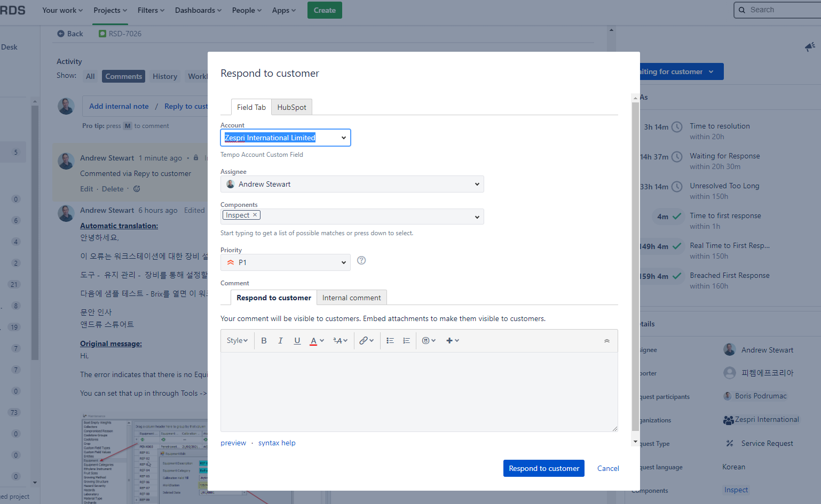Click the feedback megaphone icon
This screenshot has width=821, height=504.
tap(810, 47)
